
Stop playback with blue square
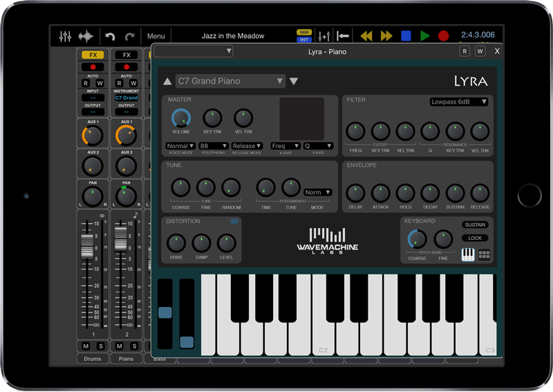(406, 36)
